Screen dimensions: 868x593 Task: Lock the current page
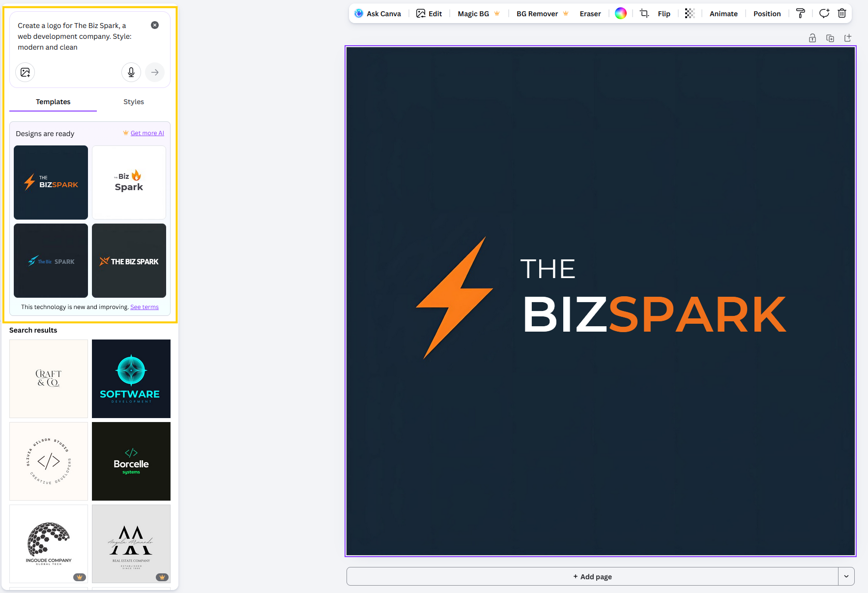pyautogui.click(x=812, y=38)
